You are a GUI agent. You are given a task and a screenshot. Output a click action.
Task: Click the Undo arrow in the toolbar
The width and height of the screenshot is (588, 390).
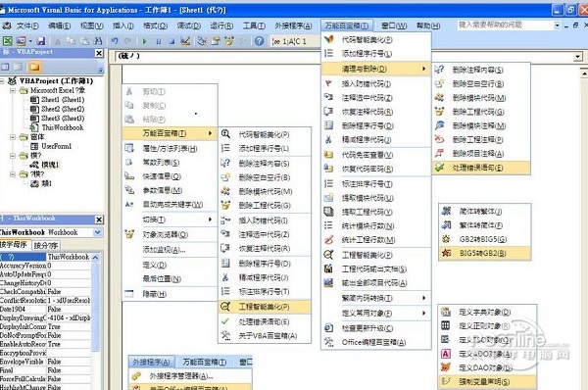115,40
